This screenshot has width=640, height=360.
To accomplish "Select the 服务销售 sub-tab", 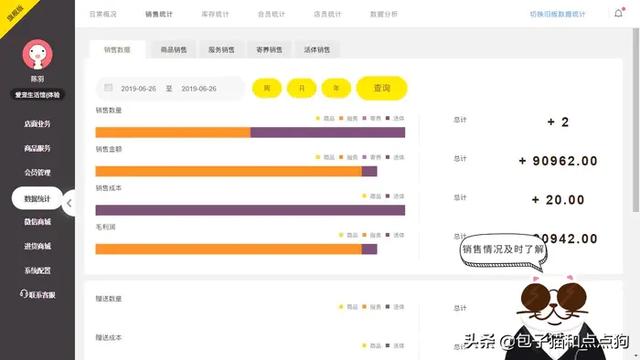I will click(221, 50).
